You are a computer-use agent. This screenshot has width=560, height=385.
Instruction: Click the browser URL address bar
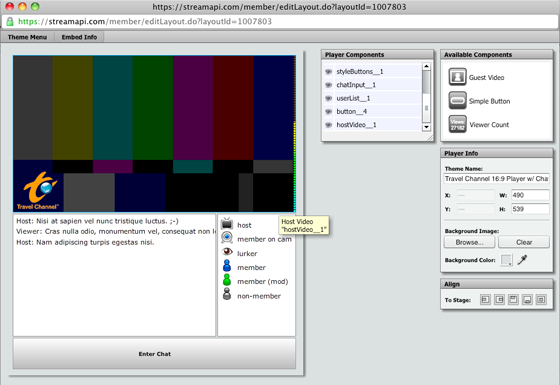point(280,21)
